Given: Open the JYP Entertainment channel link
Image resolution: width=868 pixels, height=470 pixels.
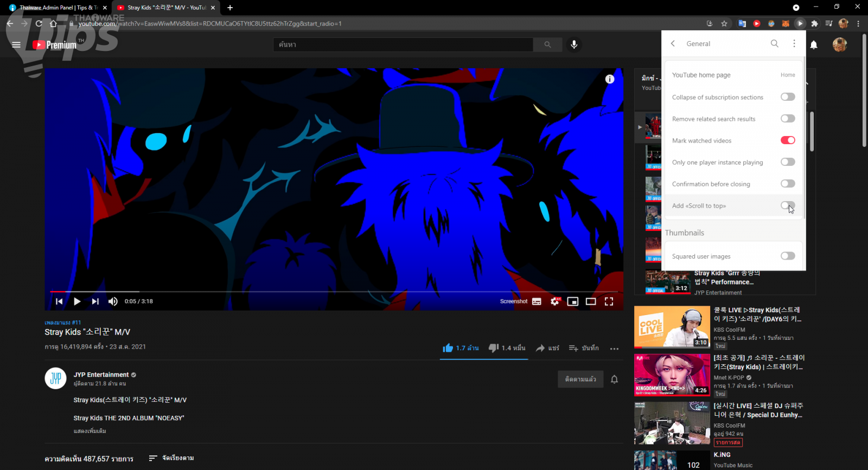Looking at the screenshot, I should point(101,375).
